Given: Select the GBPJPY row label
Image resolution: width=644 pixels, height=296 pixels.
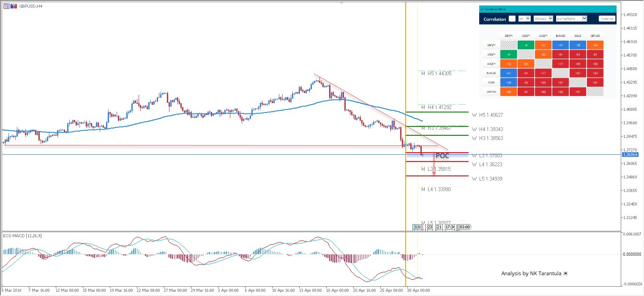Looking at the screenshot, I should [x=491, y=45].
